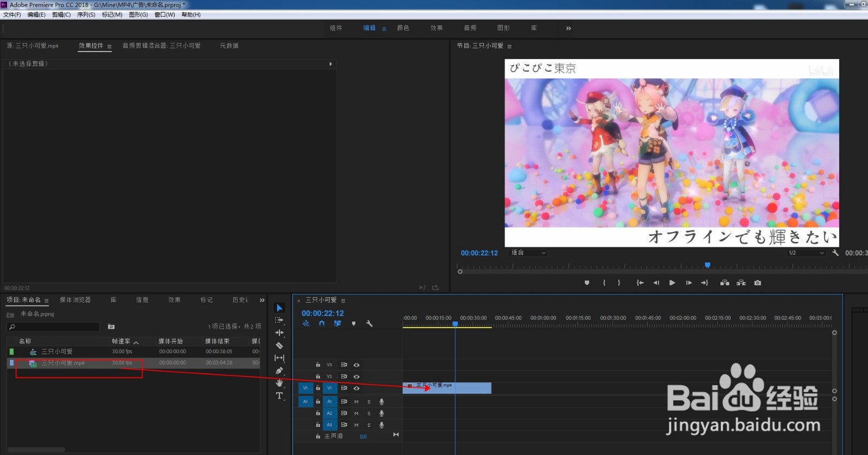Viewport: 868px width, 455px height.
Task: Open the 效果控件 panel menu
Action: pos(109,47)
